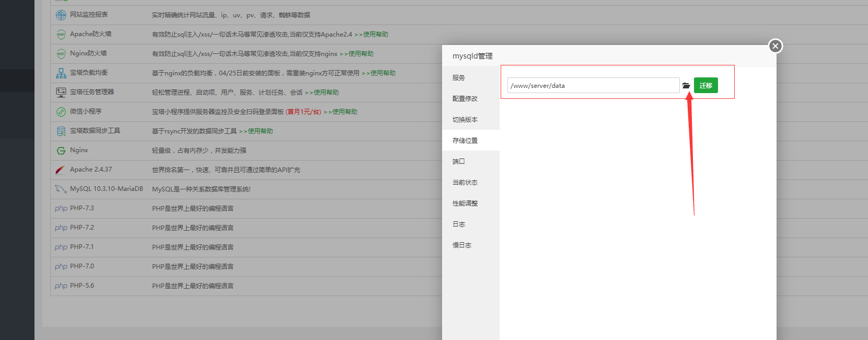Image resolution: width=868 pixels, height=340 pixels.
Task: Click the php icon beside PHP-7.1
Action: pyautogui.click(x=61, y=247)
